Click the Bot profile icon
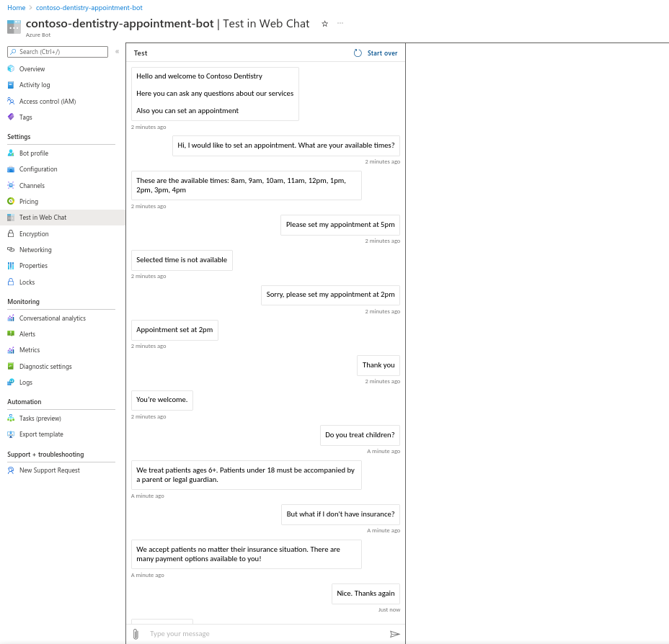 coord(11,153)
